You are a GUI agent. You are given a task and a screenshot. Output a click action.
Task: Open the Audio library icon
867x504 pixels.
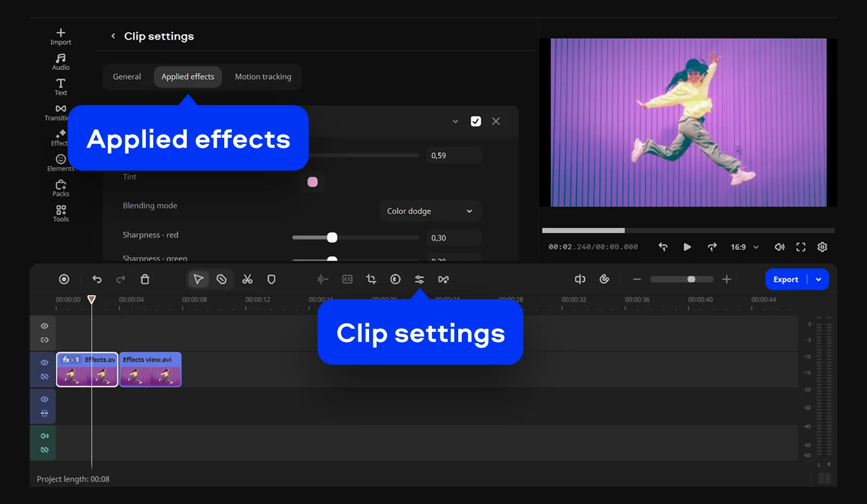pyautogui.click(x=61, y=61)
